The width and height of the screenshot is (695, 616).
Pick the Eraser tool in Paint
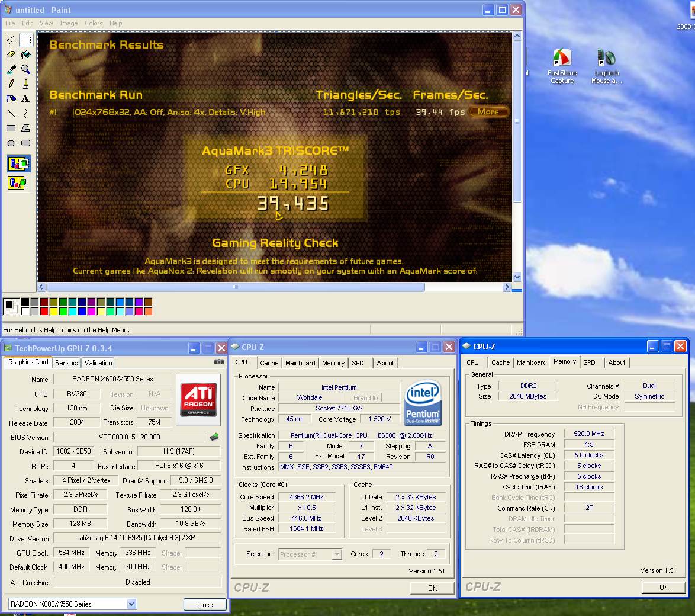[x=11, y=54]
